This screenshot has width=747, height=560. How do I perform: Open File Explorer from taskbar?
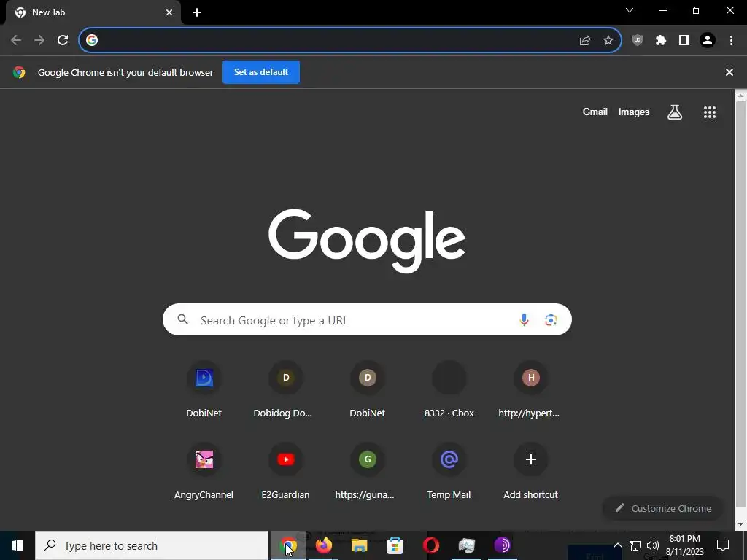(x=360, y=545)
